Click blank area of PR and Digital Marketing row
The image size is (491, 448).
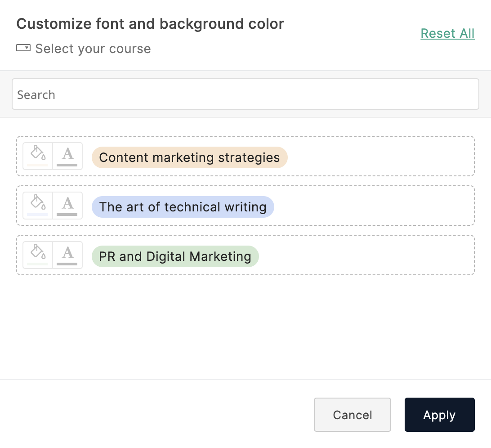364,255
